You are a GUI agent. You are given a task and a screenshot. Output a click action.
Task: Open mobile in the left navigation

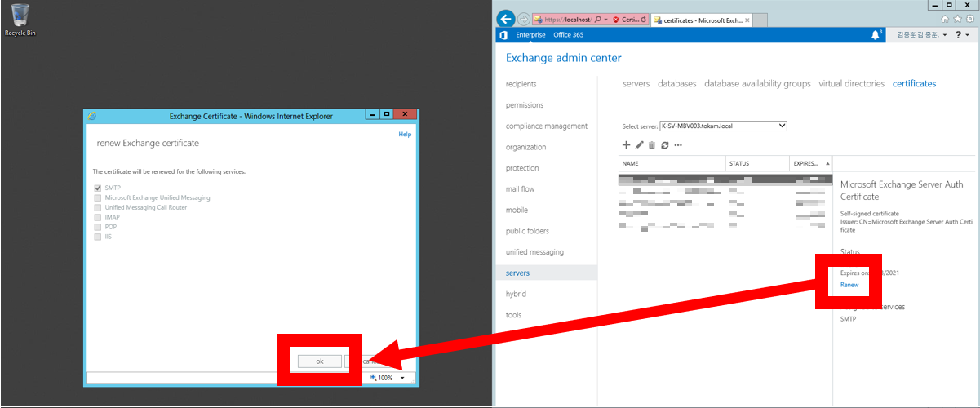517,210
